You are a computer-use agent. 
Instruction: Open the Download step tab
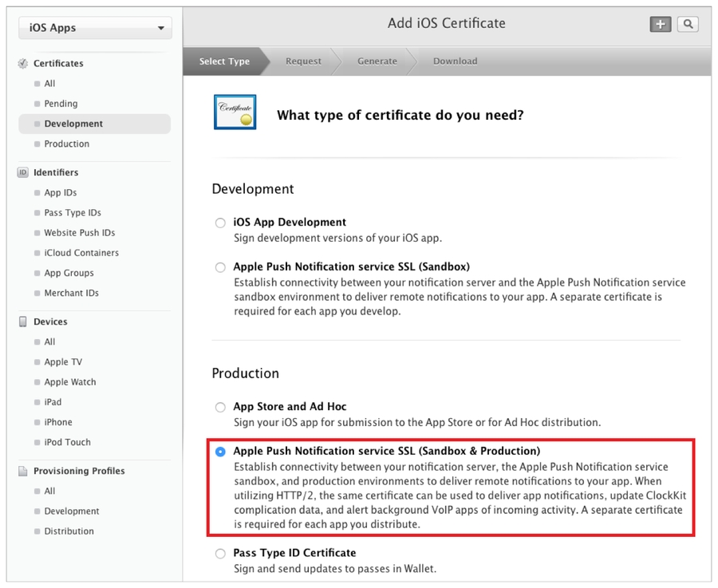tap(455, 61)
